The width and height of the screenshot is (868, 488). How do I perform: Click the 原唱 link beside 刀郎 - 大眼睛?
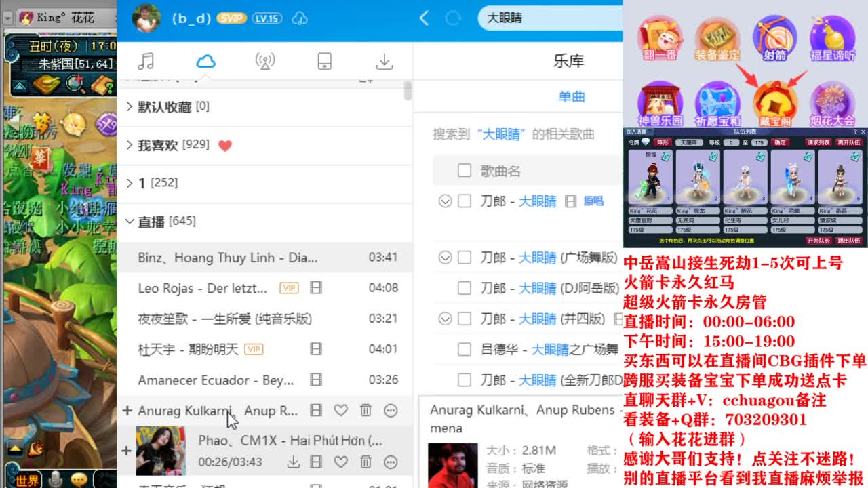point(593,201)
